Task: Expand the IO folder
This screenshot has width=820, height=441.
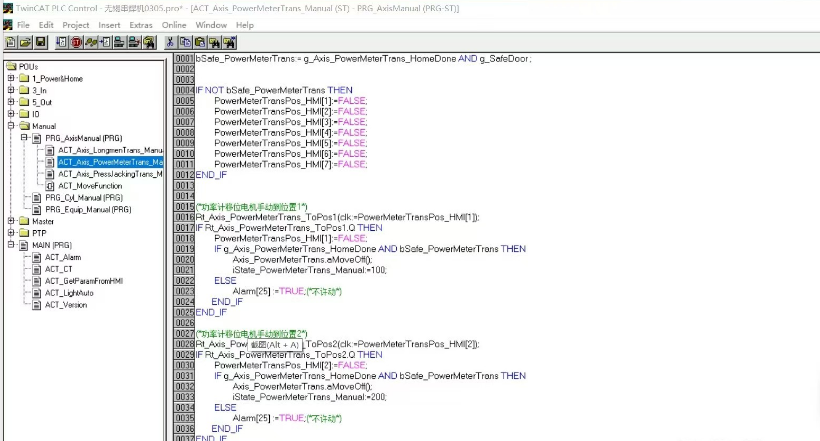Action: click(x=11, y=114)
